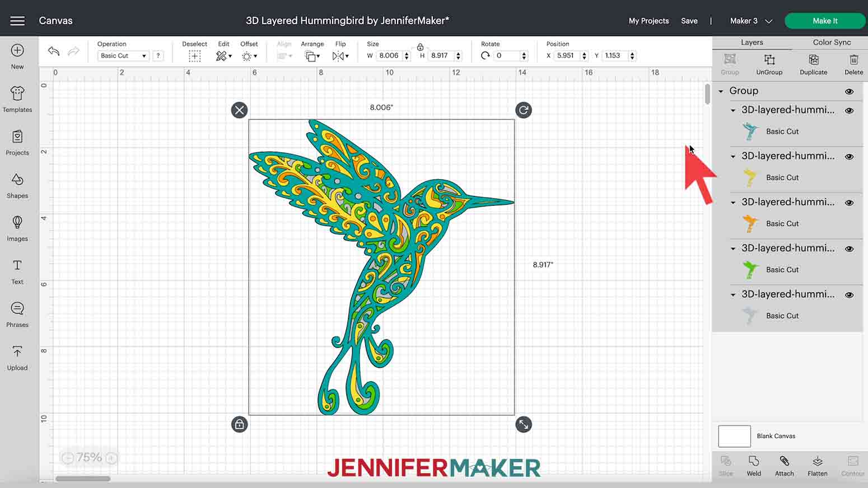This screenshot has width=868, height=488.
Task: Open the Edit tool menu
Action: pos(223,56)
